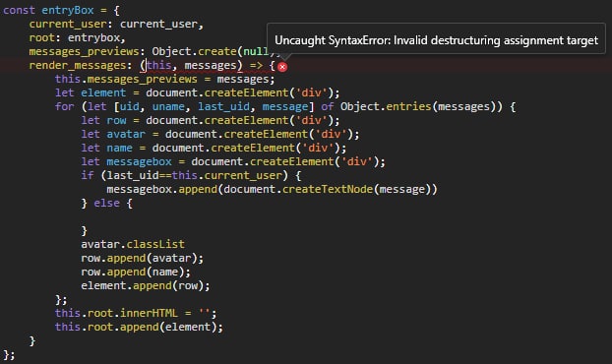Click 'else' keyword
This screenshot has width=612, height=364.
[x=106, y=203]
